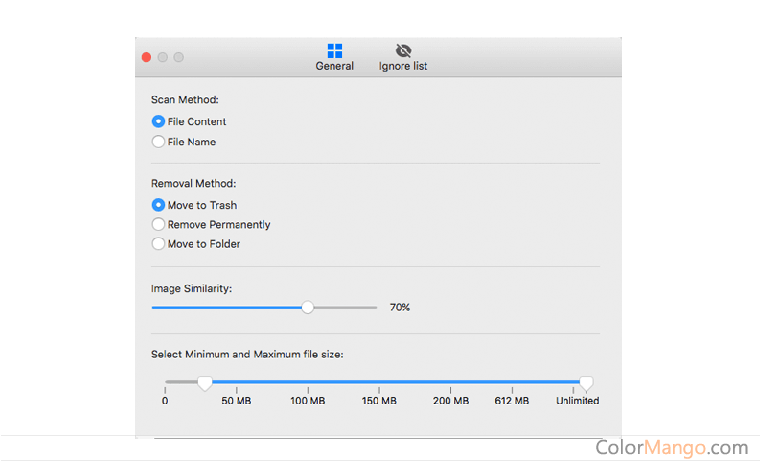Image resolution: width=760 pixels, height=474 pixels.
Task: Switch to the General tab label
Action: click(335, 67)
